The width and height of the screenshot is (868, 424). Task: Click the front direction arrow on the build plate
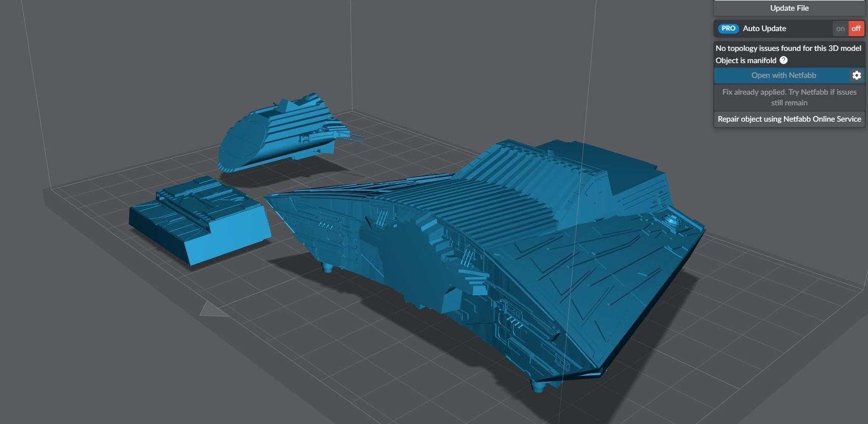point(212,309)
